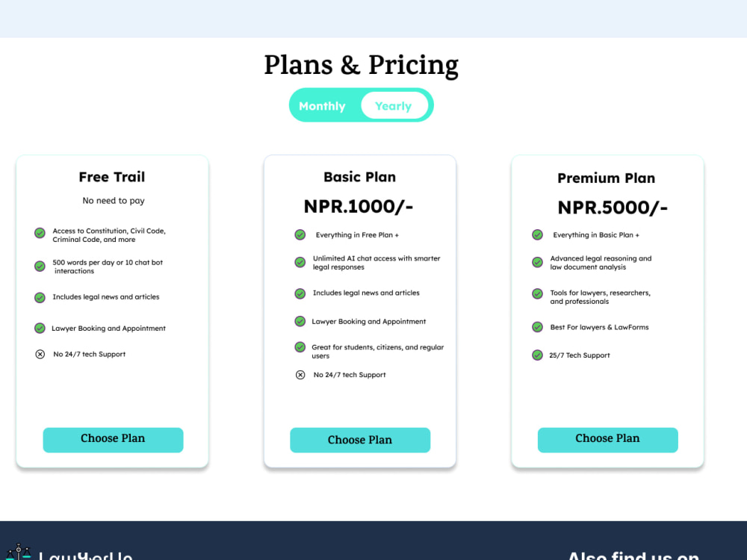The height and width of the screenshot is (560, 747).
Task: Click the NPR.1000/- price text
Action: [359, 207]
